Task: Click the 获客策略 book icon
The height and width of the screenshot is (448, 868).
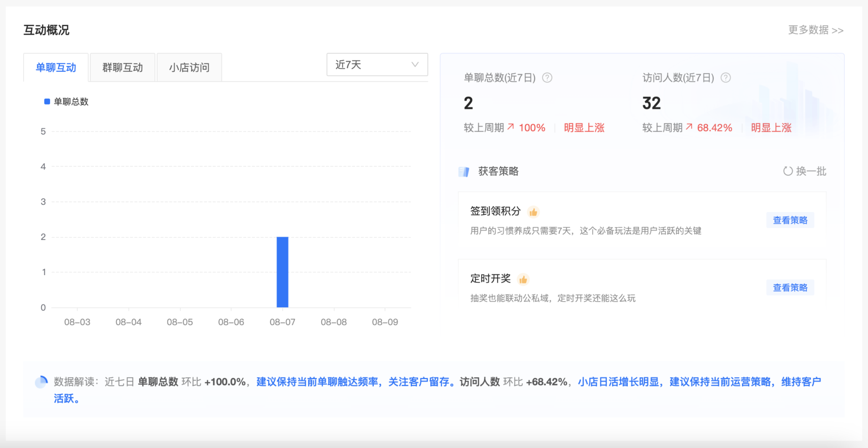Action: 464,171
